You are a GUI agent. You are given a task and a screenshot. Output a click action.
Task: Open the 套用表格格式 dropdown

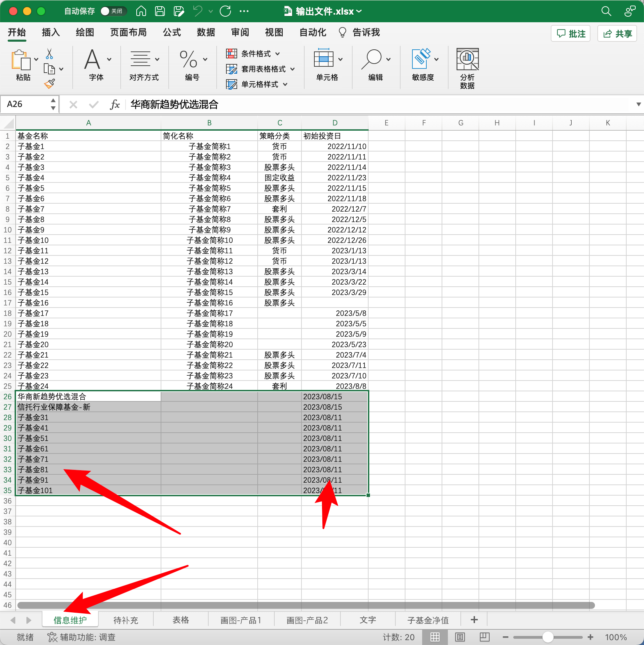(260, 69)
